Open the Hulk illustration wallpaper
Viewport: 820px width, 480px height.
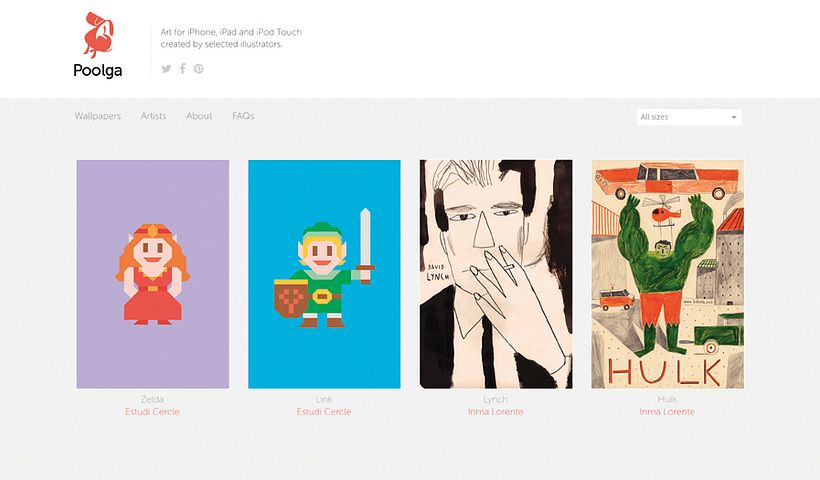tap(667, 274)
